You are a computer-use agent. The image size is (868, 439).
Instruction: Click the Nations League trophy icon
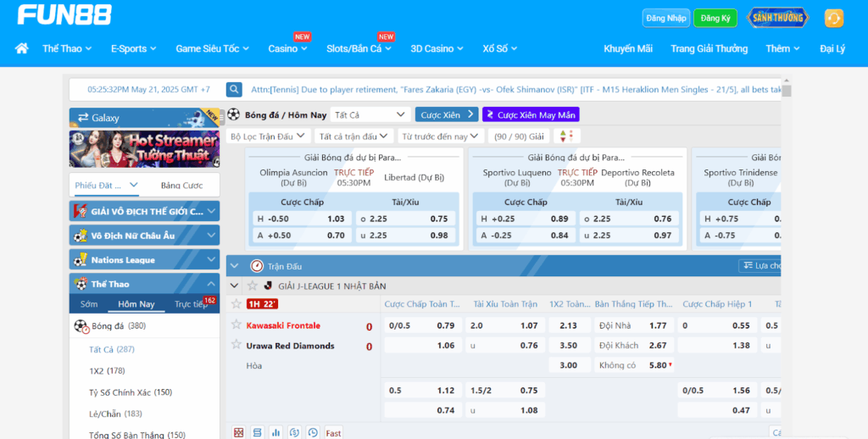point(81,259)
